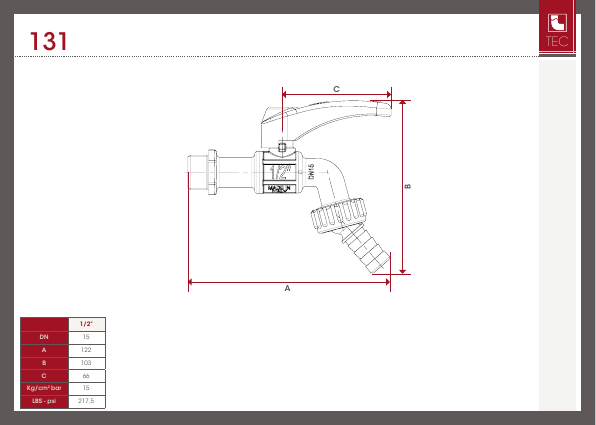Click the value 217,5 cell

[87, 401]
